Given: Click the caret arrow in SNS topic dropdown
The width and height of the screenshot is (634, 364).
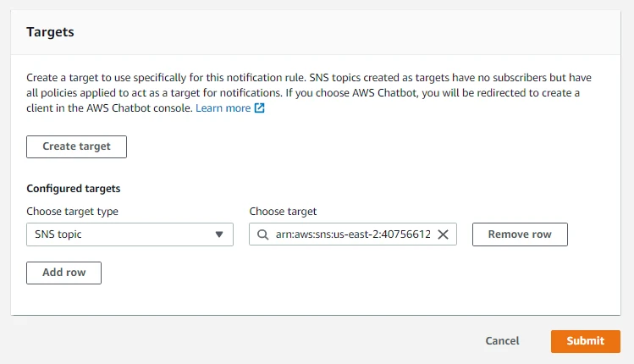Looking at the screenshot, I should 219,234.
